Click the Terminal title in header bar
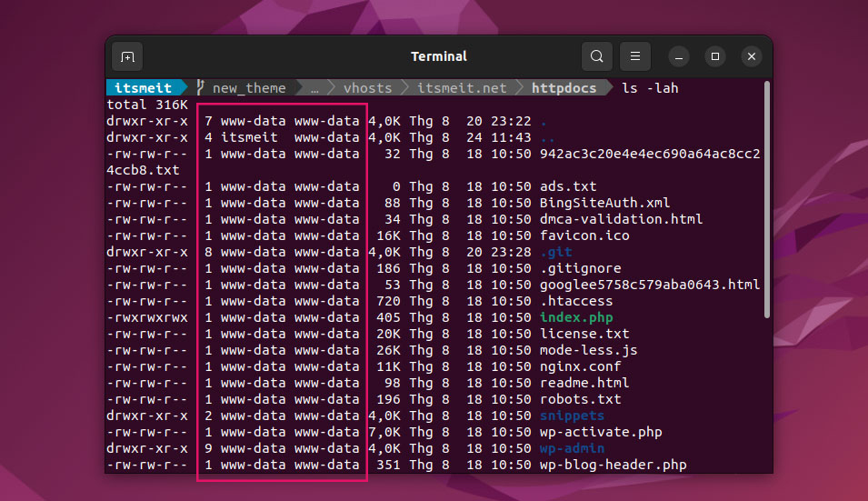 coord(439,56)
